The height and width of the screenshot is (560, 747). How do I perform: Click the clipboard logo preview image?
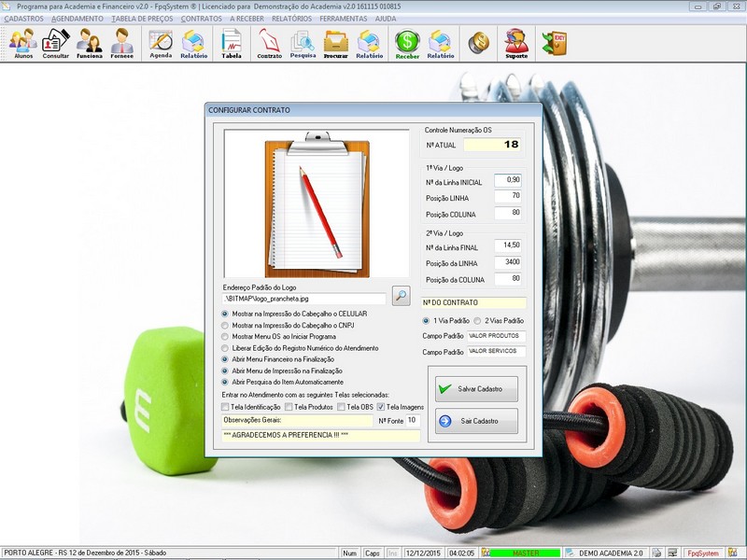pyautogui.click(x=317, y=203)
